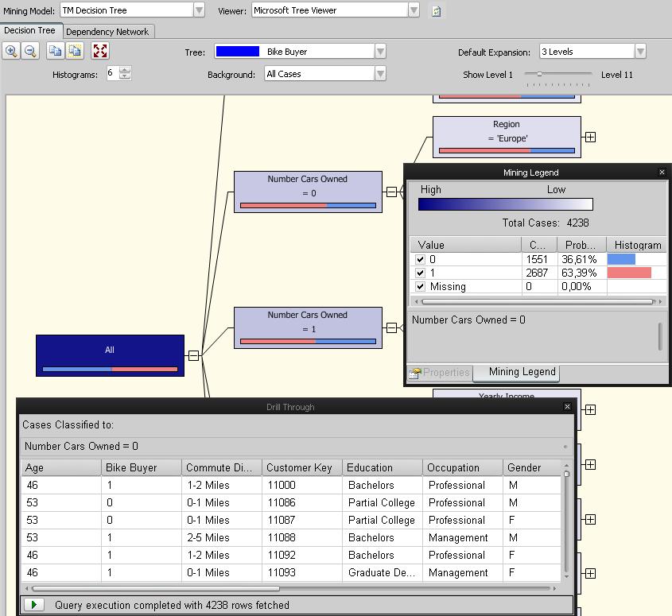Close the Mining Legend panel
This screenshot has width=672, height=616.
662,172
